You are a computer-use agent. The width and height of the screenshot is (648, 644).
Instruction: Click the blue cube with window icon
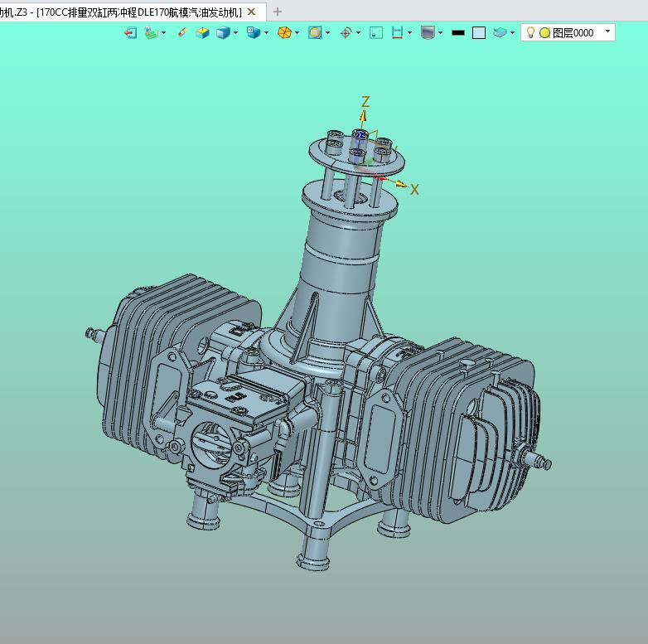click(x=254, y=32)
